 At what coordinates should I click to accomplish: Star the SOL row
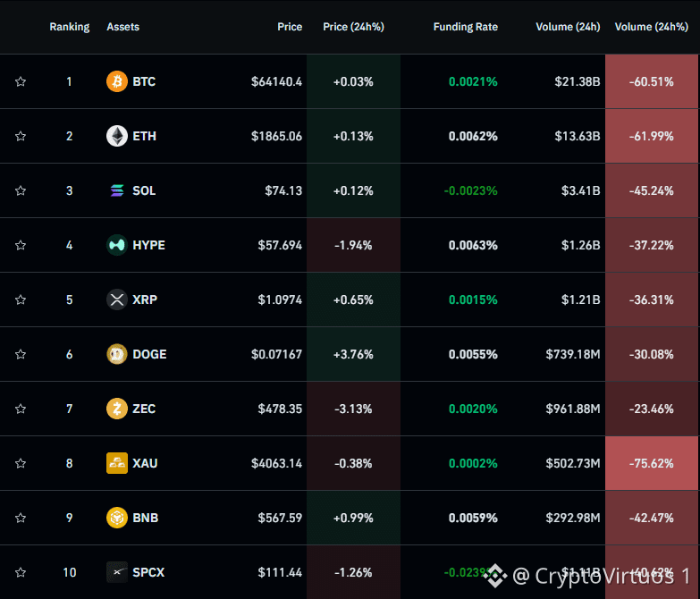pos(21,190)
